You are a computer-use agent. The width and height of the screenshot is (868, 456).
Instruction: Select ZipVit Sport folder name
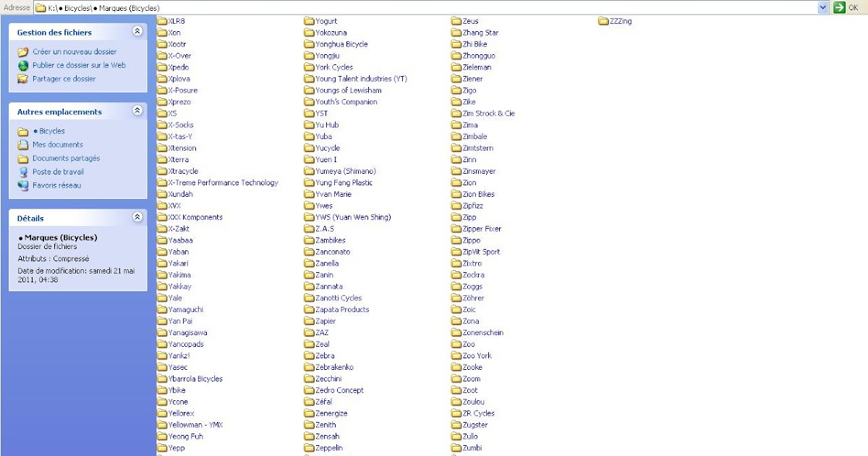click(x=481, y=252)
